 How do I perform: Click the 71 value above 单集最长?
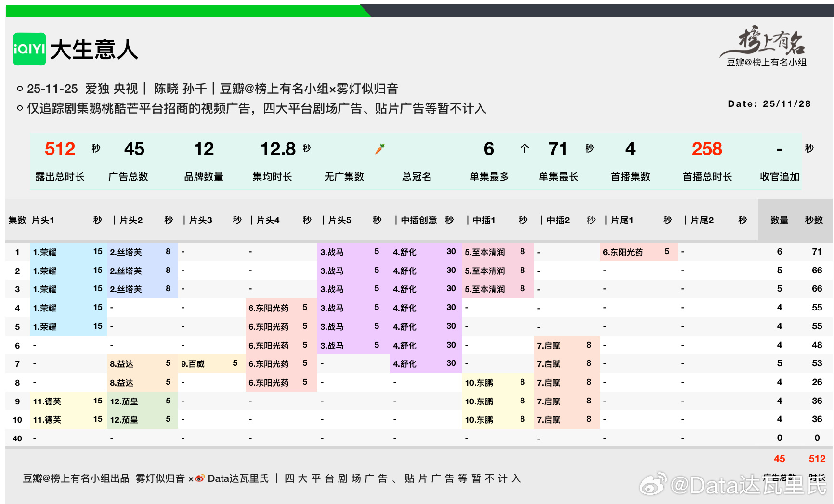[x=558, y=149]
